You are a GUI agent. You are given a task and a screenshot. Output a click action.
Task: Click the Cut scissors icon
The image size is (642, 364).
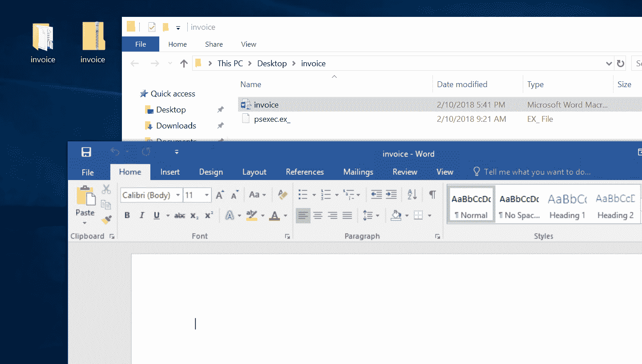[106, 190]
